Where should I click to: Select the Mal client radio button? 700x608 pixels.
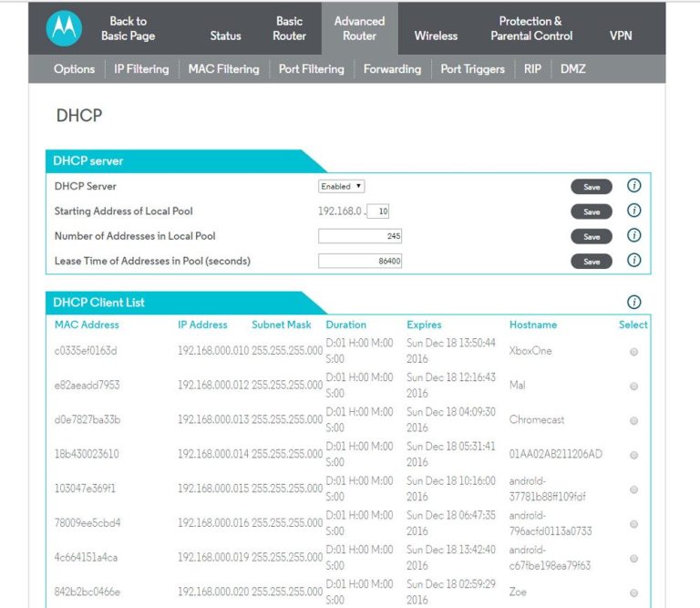pyautogui.click(x=633, y=386)
